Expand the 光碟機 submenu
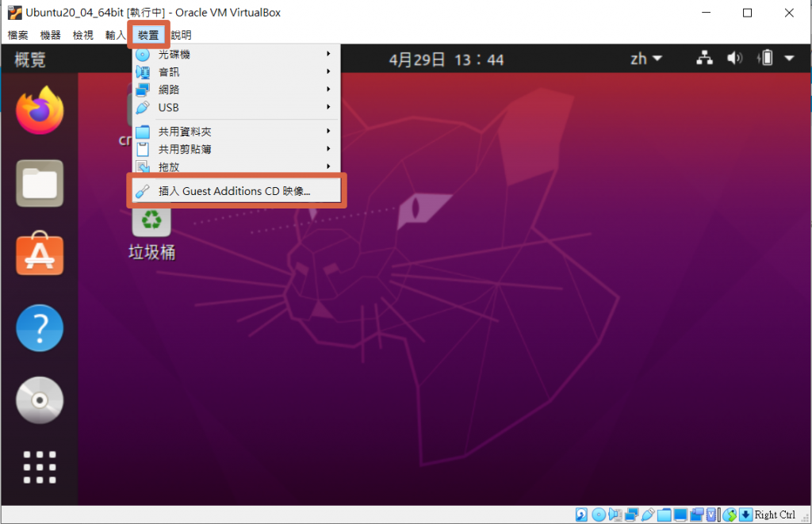This screenshot has width=812, height=524. (236, 54)
